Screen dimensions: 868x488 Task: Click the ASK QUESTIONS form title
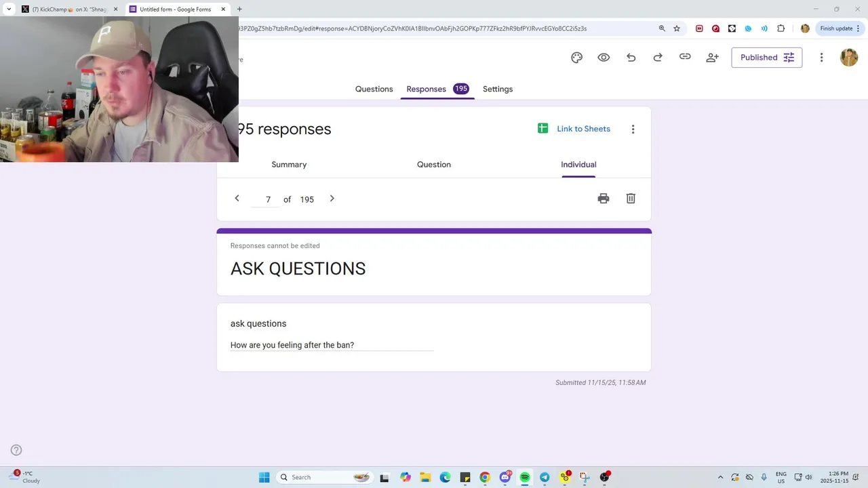coord(298,268)
